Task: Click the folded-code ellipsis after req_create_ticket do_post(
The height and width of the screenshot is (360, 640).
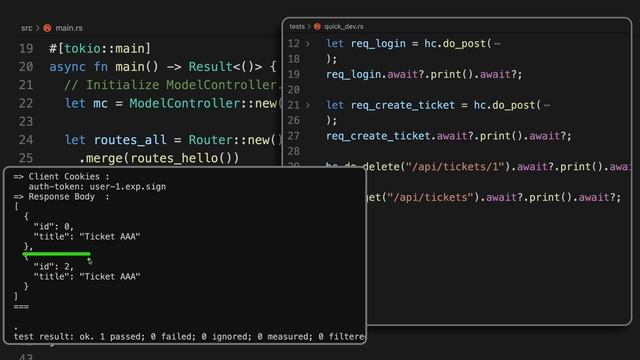Action: [547, 106]
